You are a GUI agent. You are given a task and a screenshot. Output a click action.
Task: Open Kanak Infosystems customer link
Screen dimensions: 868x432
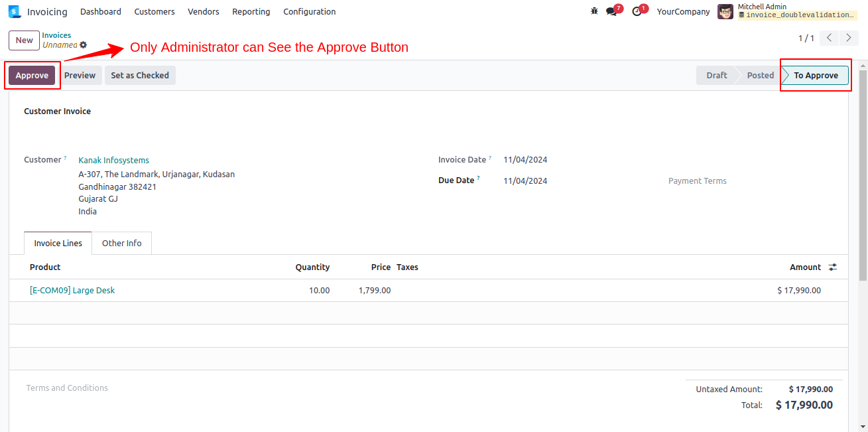click(x=114, y=160)
